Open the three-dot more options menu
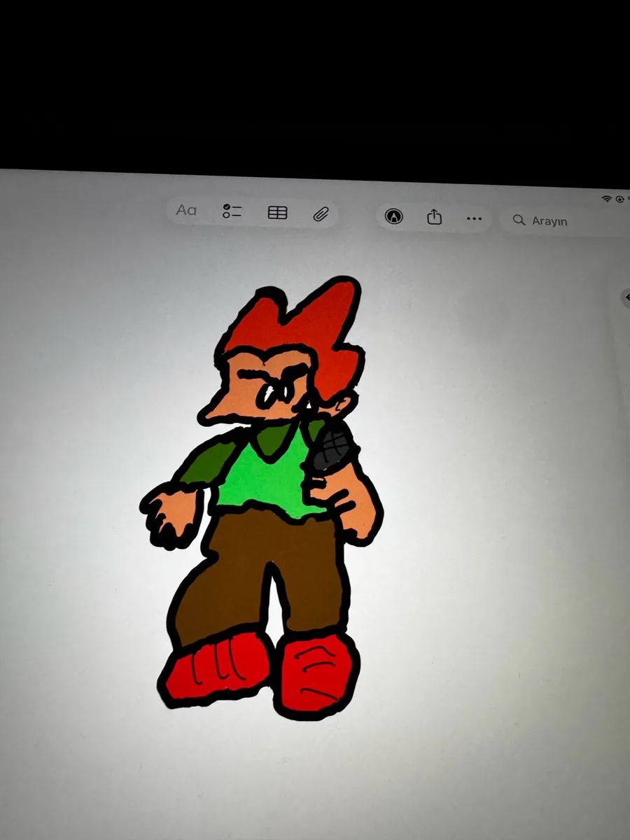The image size is (630, 840). coord(474,218)
